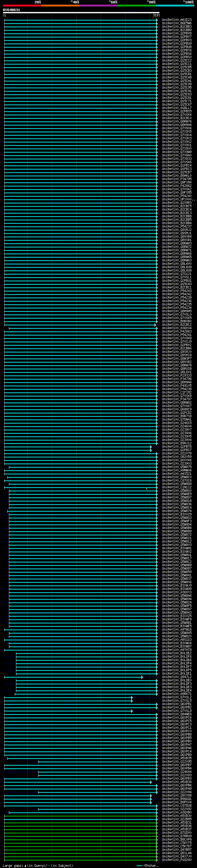Select label UniRef100_Q8L6V0

(176, 264)
